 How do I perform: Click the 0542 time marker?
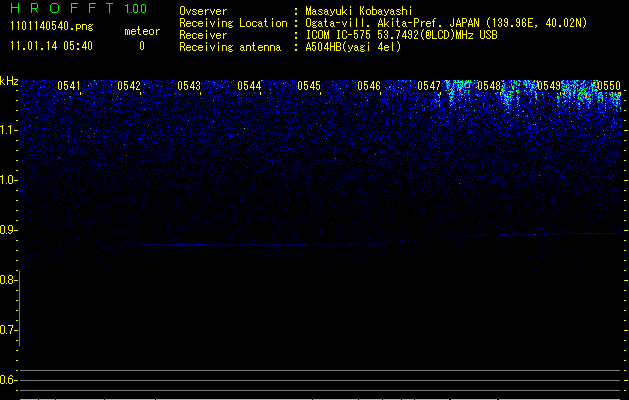pyautogui.click(x=129, y=86)
